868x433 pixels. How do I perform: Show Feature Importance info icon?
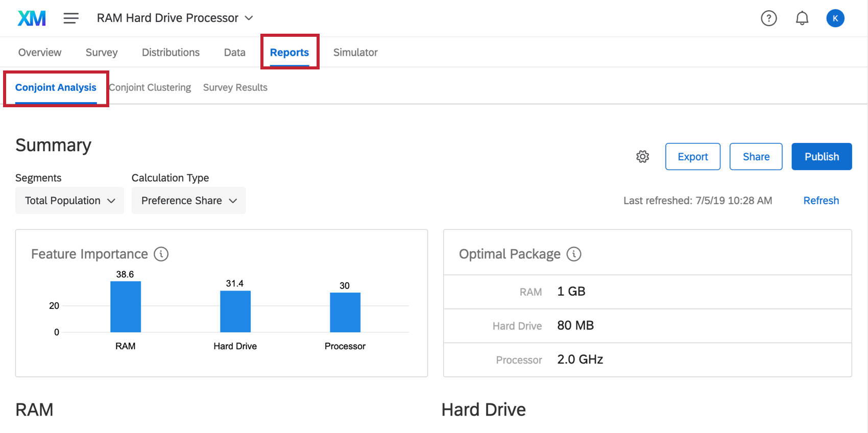click(161, 254)
